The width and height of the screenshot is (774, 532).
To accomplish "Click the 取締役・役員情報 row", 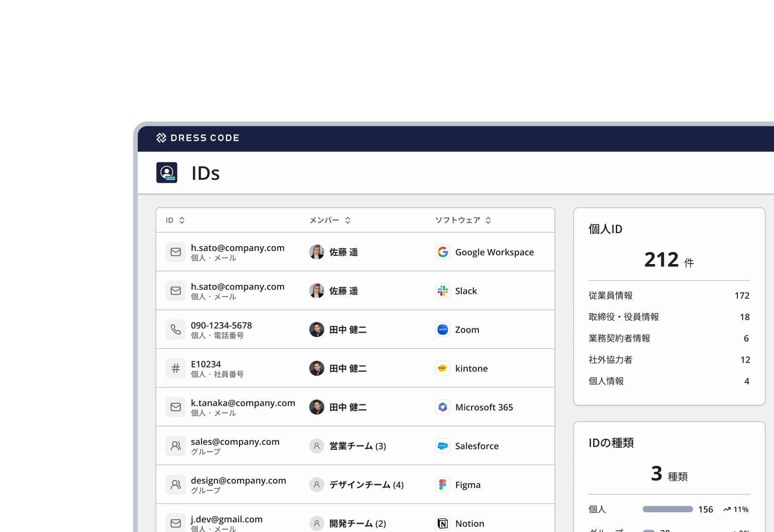I will 669,317.
